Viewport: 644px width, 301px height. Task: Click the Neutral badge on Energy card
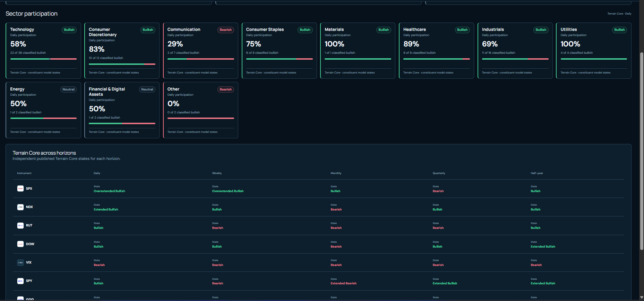(68, 89)
